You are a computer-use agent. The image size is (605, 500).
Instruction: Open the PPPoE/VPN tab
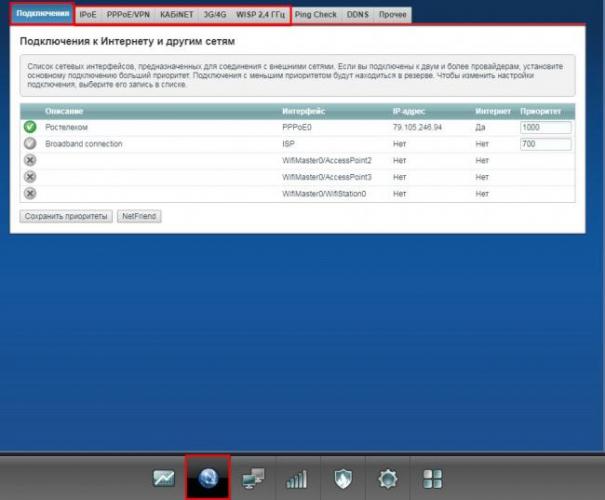pyautogui.click(x=127, y=15)
